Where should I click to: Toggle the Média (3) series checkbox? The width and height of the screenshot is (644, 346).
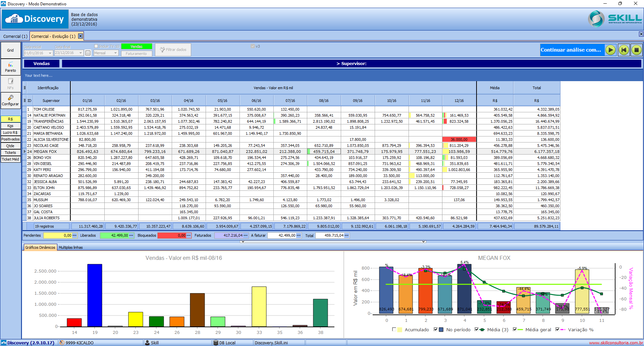coord(477,330)
